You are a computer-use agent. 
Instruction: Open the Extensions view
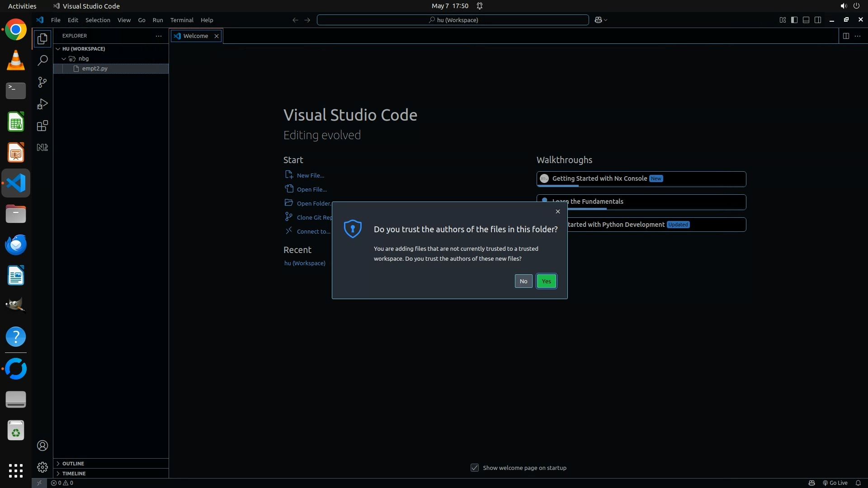[42, 126]
